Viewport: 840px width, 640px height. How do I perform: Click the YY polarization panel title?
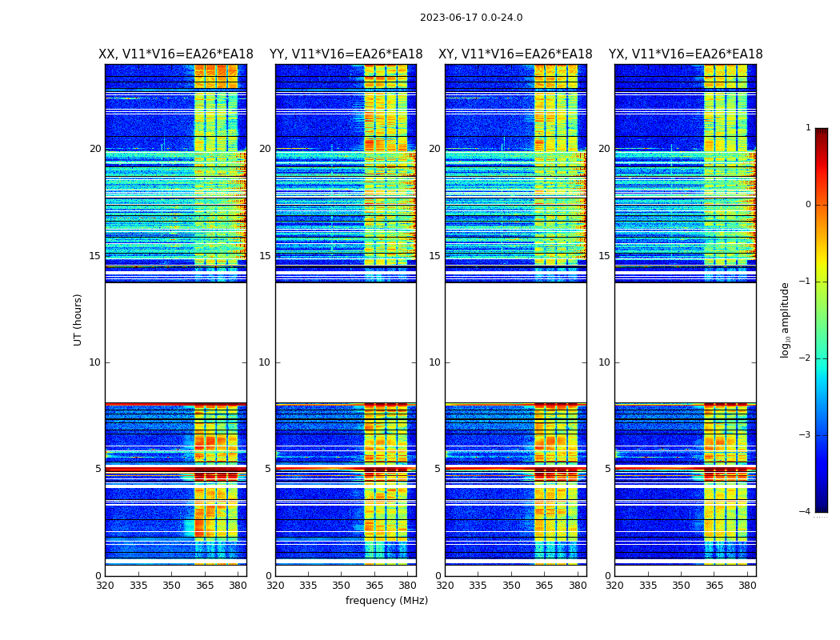coord(346,54)
